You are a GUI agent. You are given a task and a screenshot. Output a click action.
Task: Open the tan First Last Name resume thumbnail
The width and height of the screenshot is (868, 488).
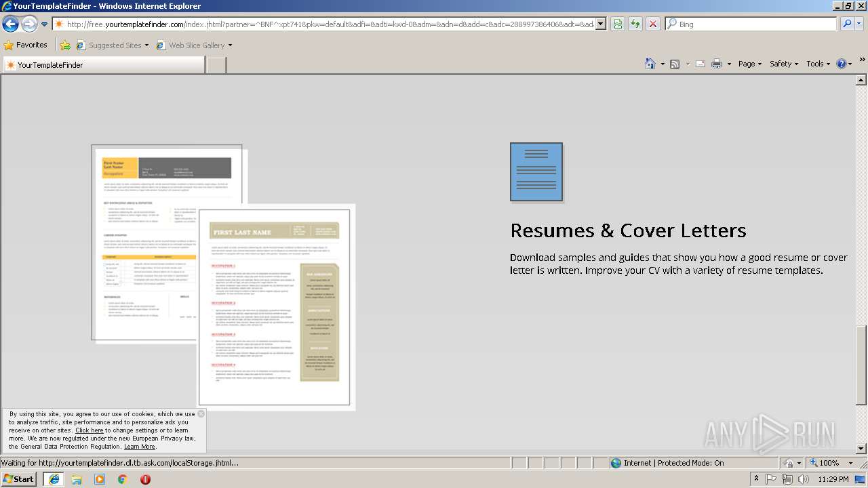pyautogui.click(x=276, y=307)
